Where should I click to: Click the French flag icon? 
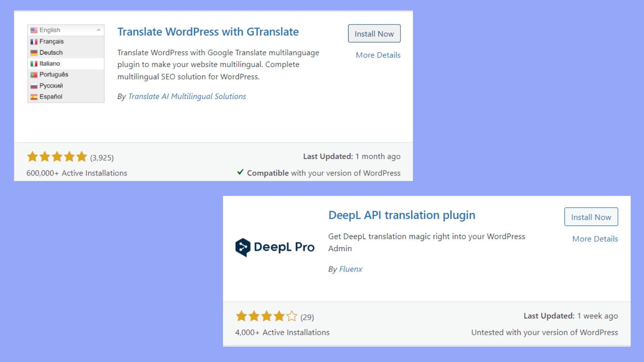34,42
